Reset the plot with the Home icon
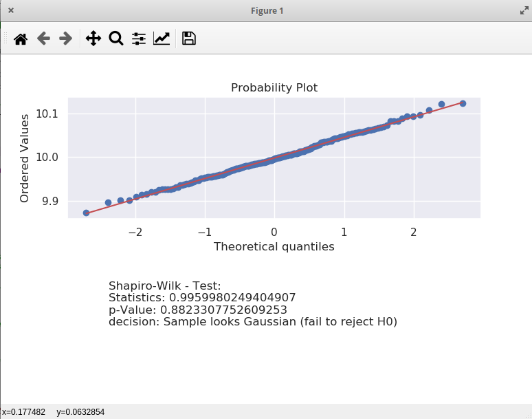The width and height of the screenshot is (532, 419). 21,39
